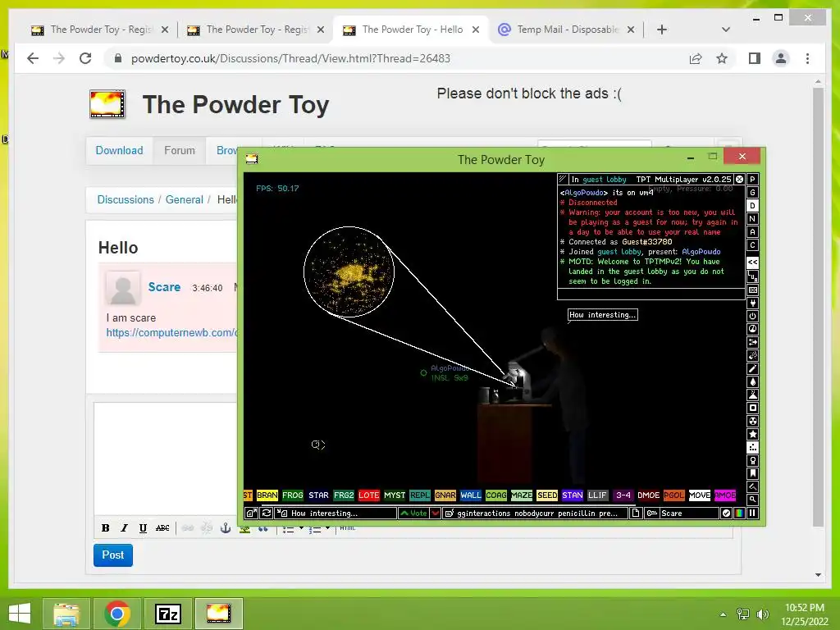840x630 pixels.
Task: Click the save name 'How interesting...' button
Action: pos(336,514)
